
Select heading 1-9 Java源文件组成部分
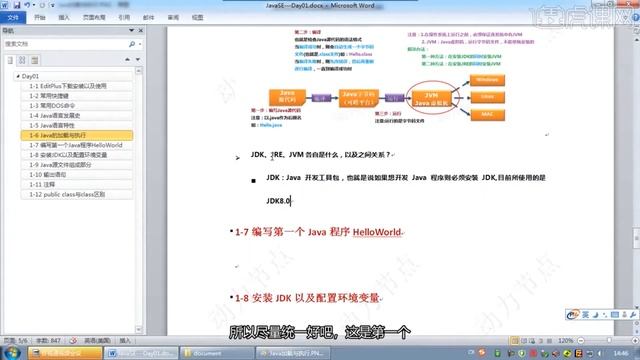pos(77,164)
